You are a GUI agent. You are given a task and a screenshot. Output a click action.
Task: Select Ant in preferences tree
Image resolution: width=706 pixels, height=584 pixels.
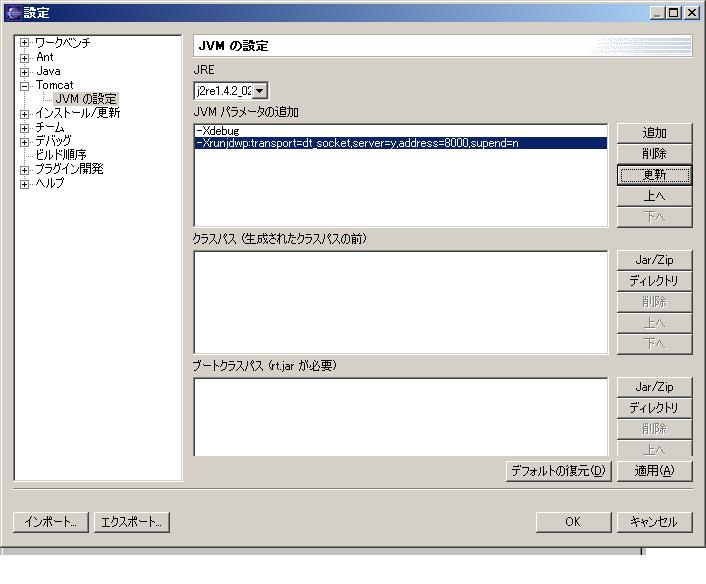click(45, 57)
